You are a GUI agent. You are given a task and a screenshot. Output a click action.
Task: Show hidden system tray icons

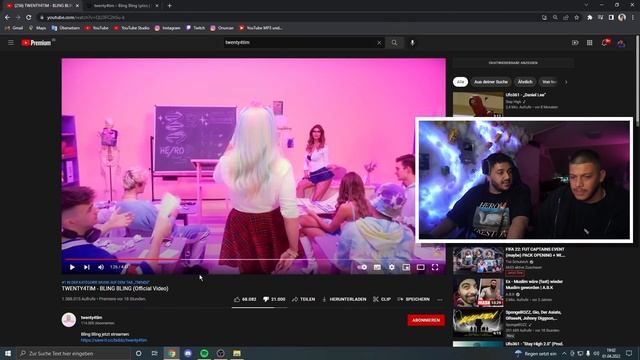(564, 353)
